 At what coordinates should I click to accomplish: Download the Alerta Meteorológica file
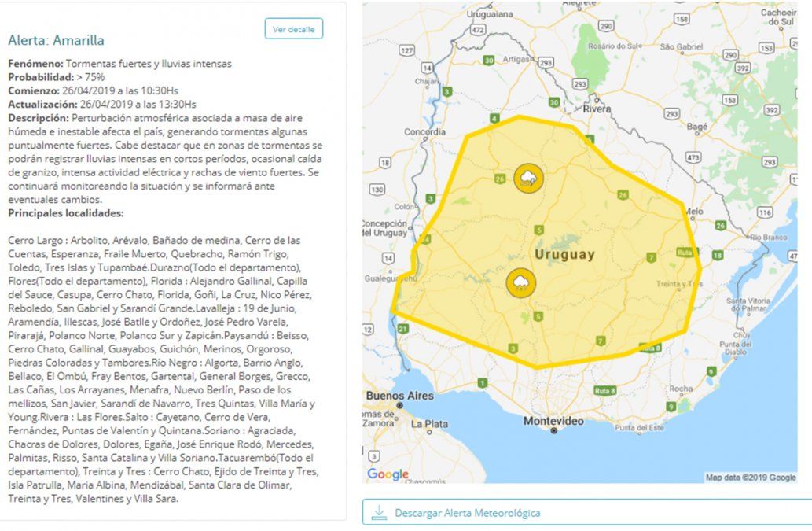tap(468, 513)
